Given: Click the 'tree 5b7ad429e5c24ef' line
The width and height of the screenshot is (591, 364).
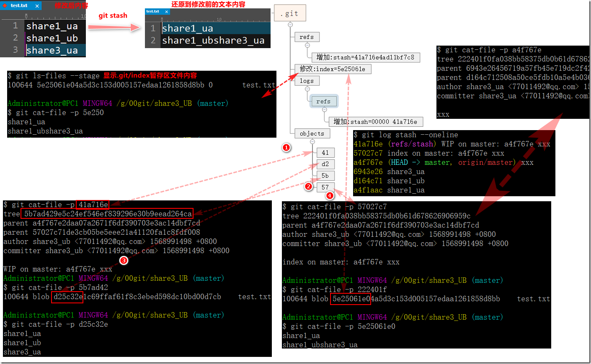Looking at the screenshot, I should coord(98,214).
